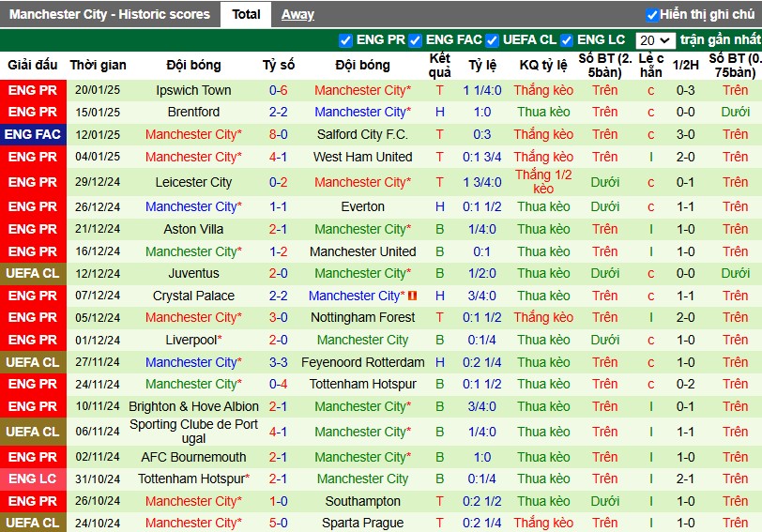762x532 pixels.
Task: Open the 20 recent matches dropdown
Action: coord(655,40)
